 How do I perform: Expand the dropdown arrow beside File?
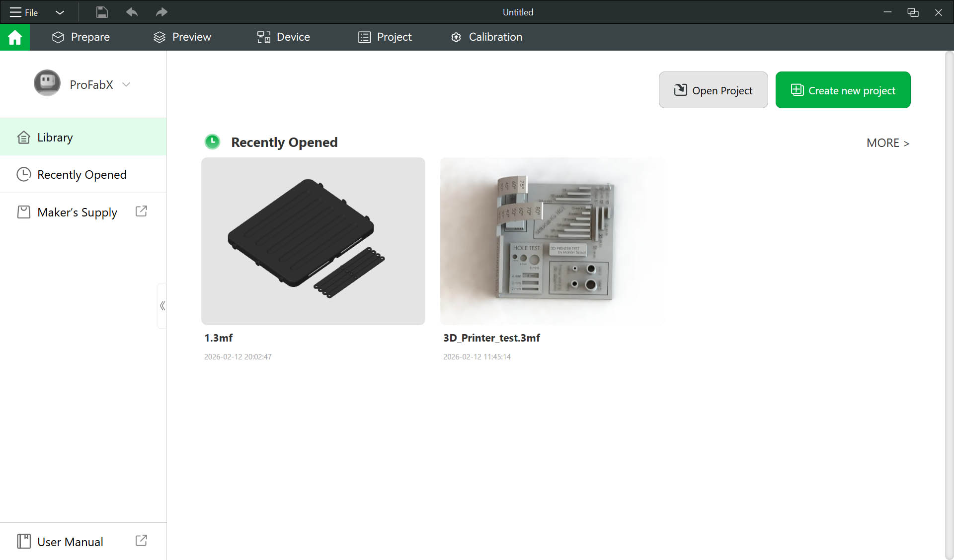60,12
